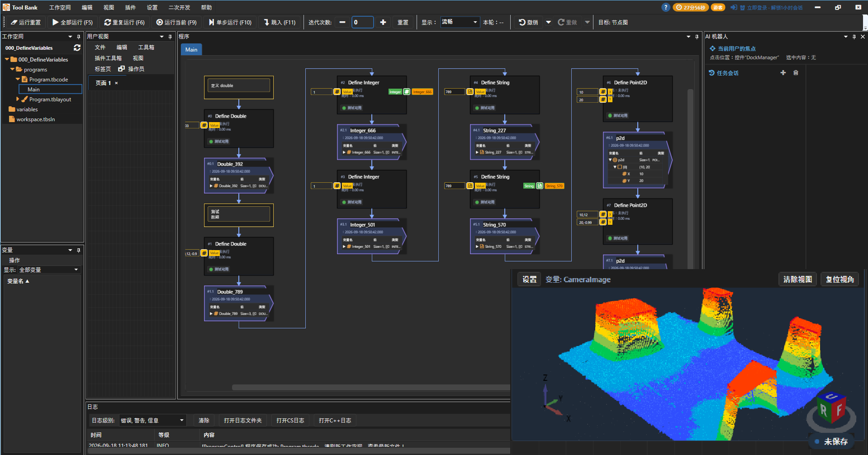Add a new 任务会话 with plus icon
Image resolution: width=868 pixels, height=455 pixels.
pyautogui.click(x=783, y=73)
